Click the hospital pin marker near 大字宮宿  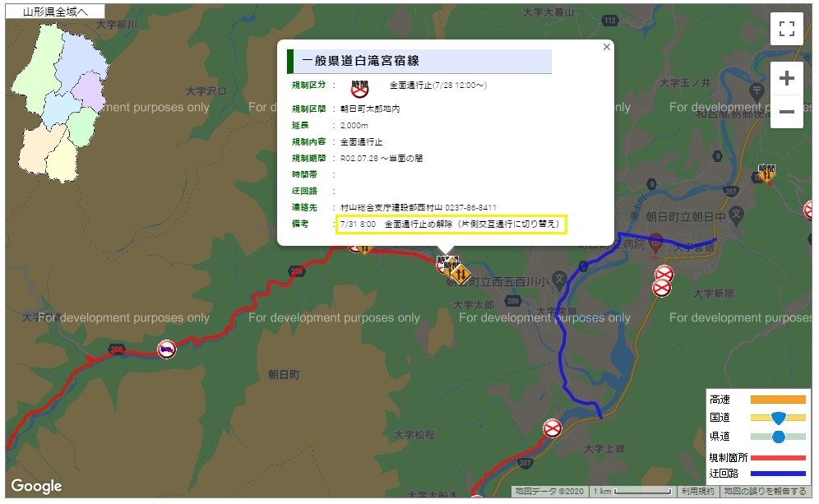(x=655, y=243)
